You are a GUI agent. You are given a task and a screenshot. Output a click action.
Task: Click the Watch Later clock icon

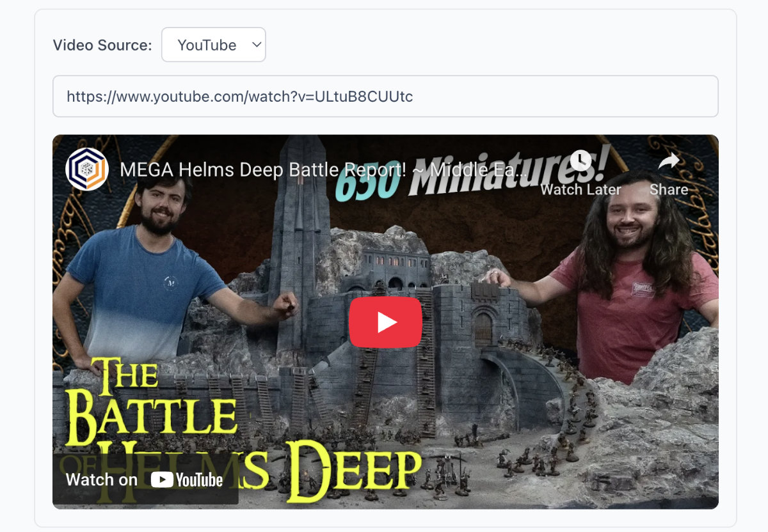click(580, 160)
